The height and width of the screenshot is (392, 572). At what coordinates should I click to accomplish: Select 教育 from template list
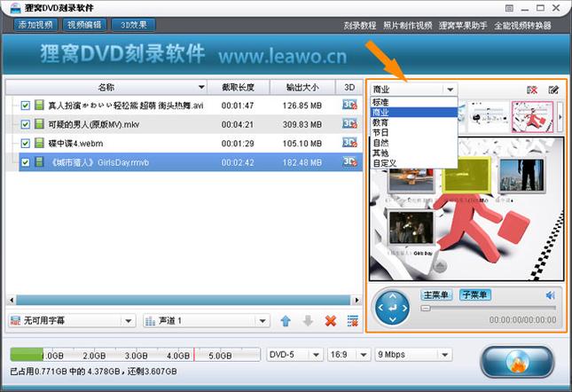[x=413, y=122]
